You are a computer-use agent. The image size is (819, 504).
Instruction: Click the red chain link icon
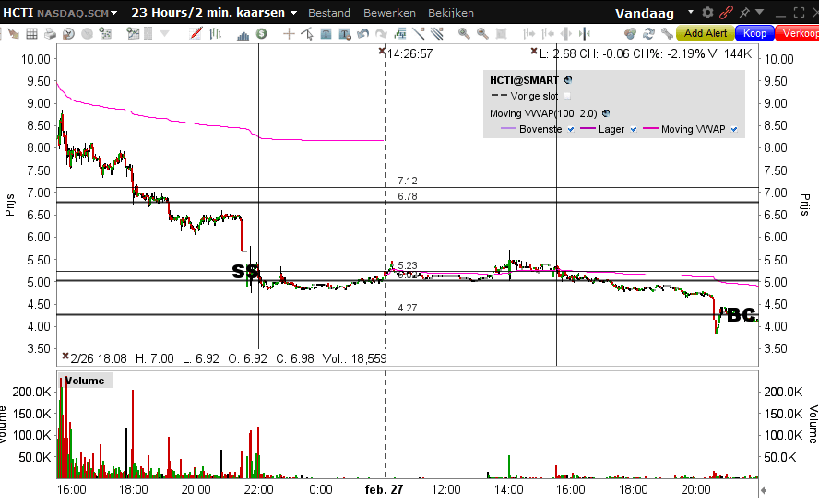(726, 13)
